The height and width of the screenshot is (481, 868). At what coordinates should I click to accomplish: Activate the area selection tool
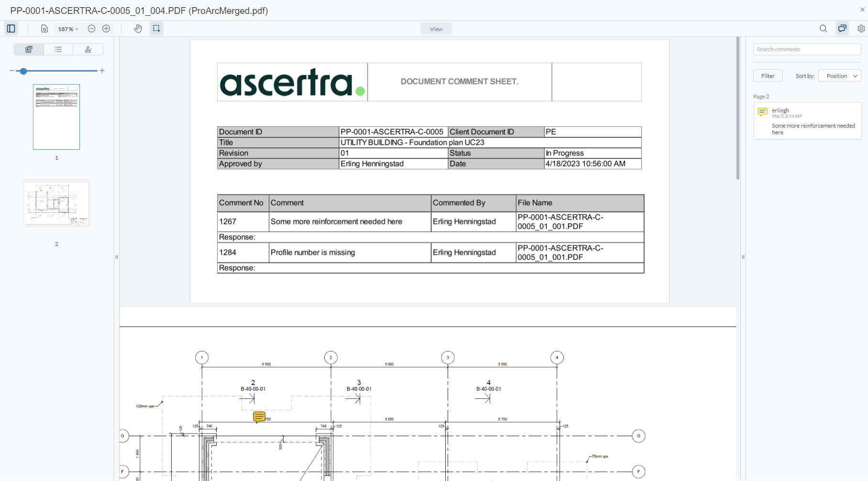[x=156, y=28]
